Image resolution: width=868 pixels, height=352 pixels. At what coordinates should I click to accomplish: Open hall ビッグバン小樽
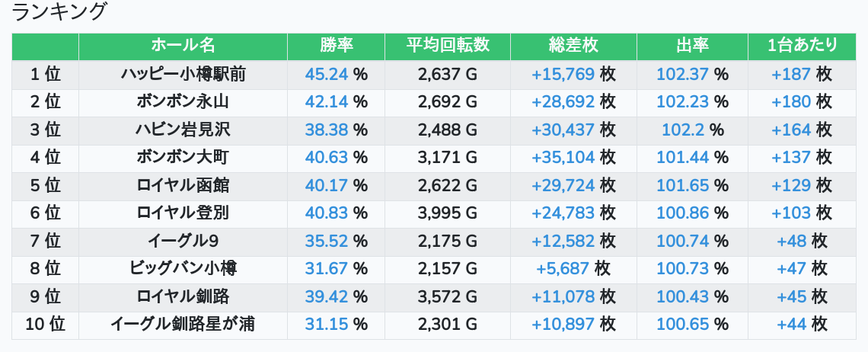tap(183, 269)
